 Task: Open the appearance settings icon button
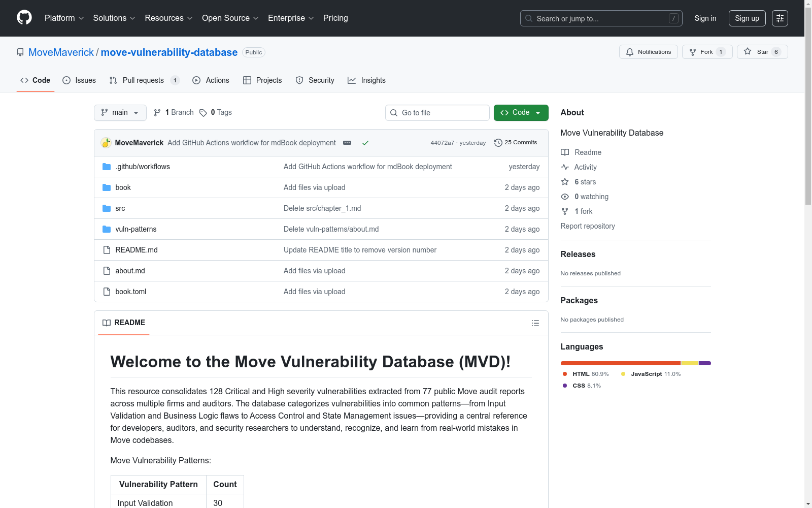780,18
